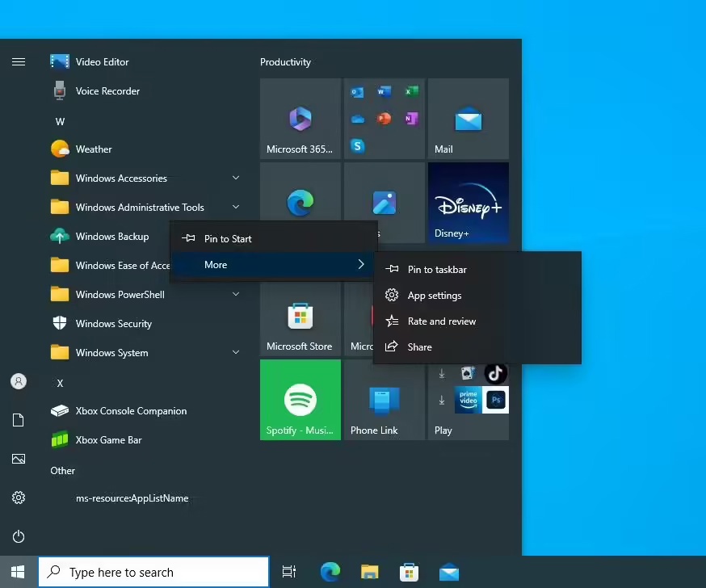The width and height of the screenshot is (706, 588).
Task: Expand the Windows System folder
Action: click(x=111, y=352)
